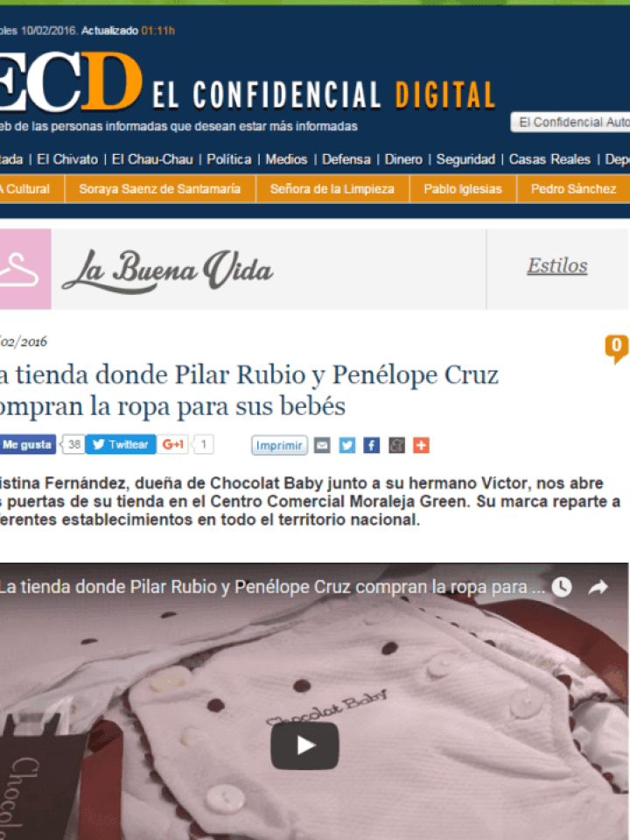The width and height of the screenshot is (630, 840).
Task: Play the Chocolat Baby video
Action: tap(304, 745)
